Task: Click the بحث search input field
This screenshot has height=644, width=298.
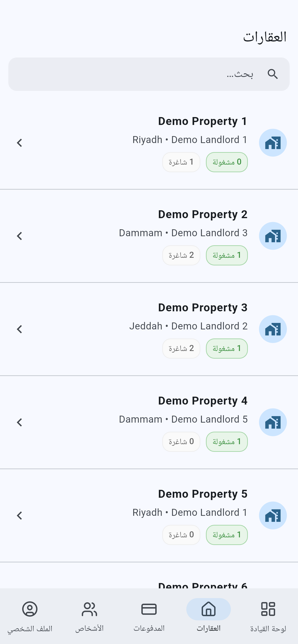Action: (149, 74)
